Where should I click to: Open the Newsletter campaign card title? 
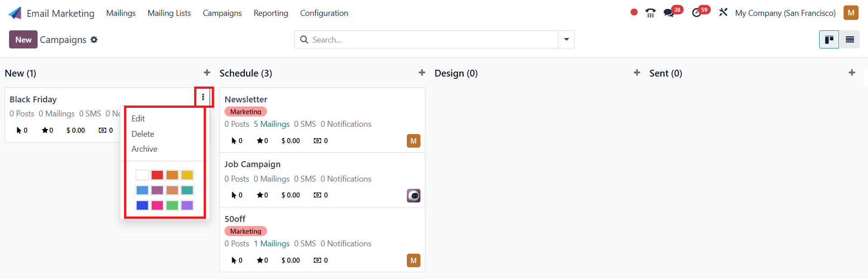[246, 99]
